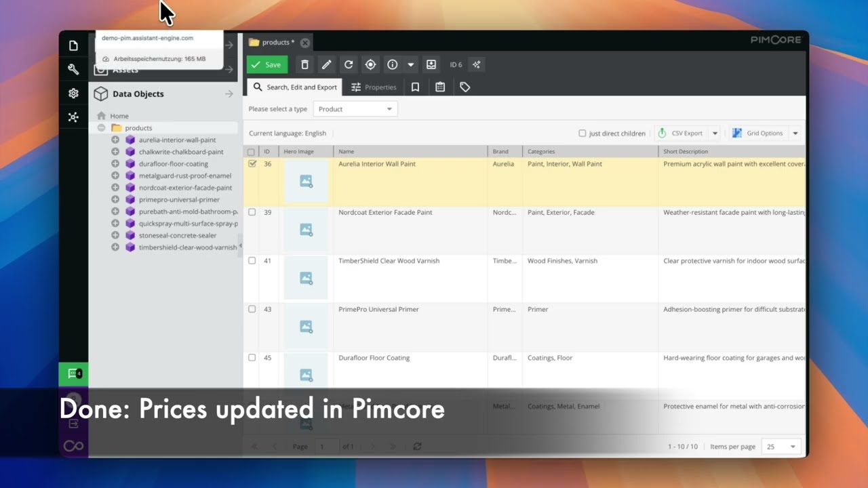The width and height of the screenshot is (868, 488).
Task: Select primepro-universal-primer in tree
Action: coord(179,199)
